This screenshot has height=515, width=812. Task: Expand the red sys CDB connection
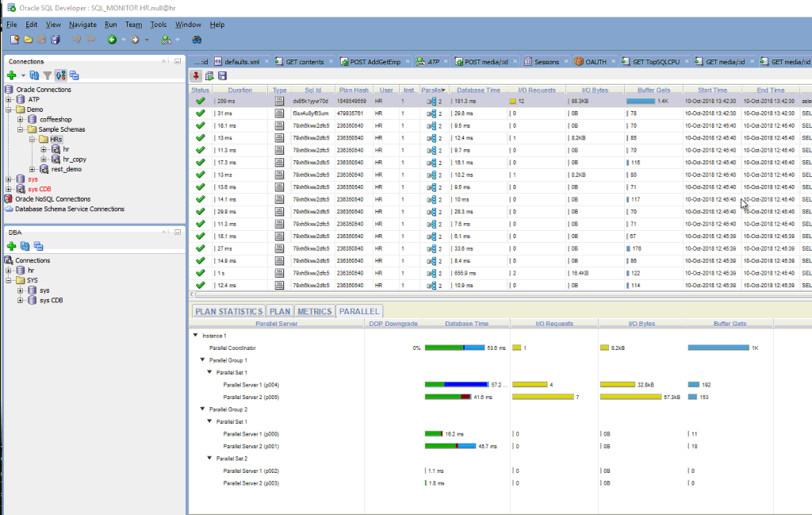pos(8,189)
